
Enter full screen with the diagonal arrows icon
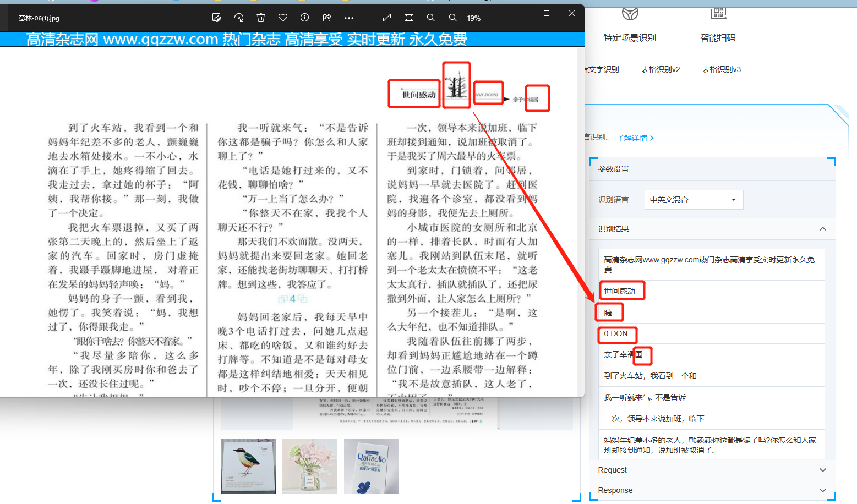tap(387, 18)
